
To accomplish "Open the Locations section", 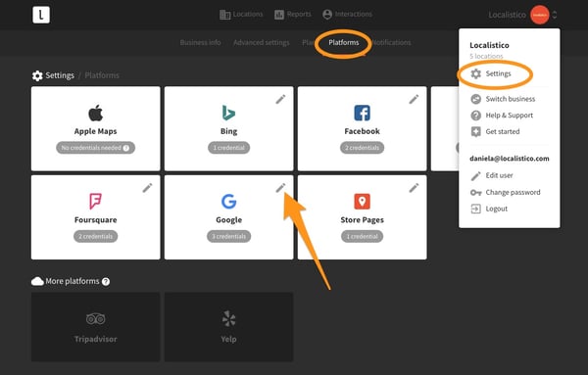I will click(x=241, y=15).
